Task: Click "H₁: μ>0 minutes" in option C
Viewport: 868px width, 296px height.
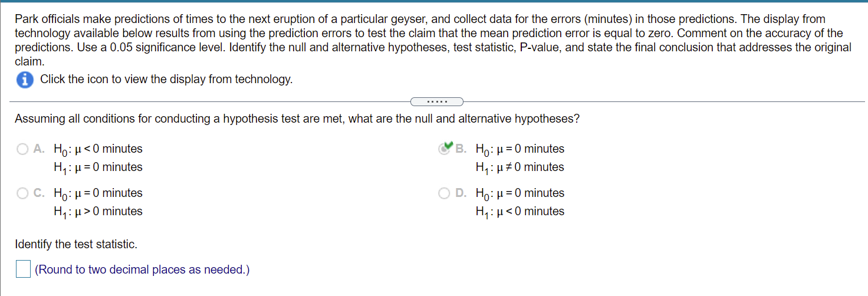Action: pyautogui.click(x=98, y=212)
